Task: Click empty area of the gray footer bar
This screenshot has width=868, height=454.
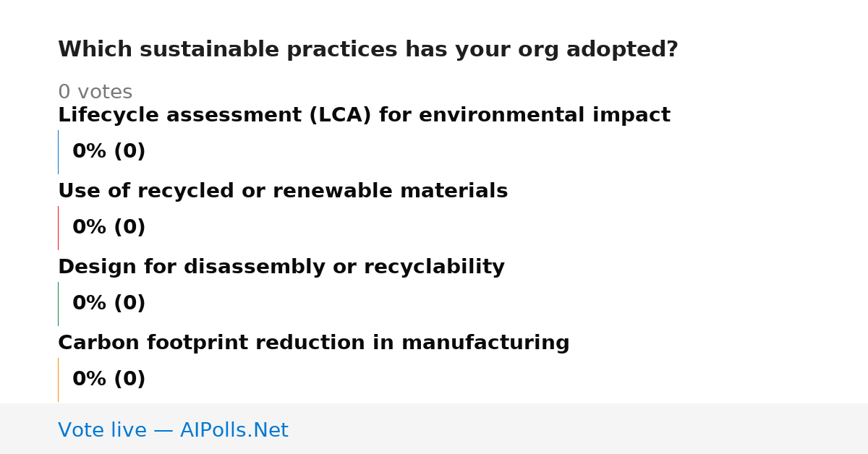Action: tap(579, 429)
